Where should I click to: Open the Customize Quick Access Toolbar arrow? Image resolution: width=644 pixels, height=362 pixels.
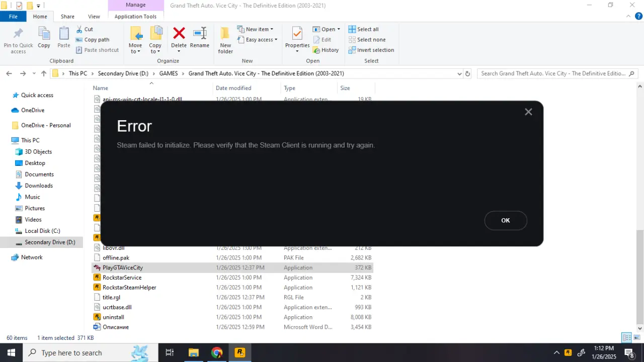click(x=39, y=6)
